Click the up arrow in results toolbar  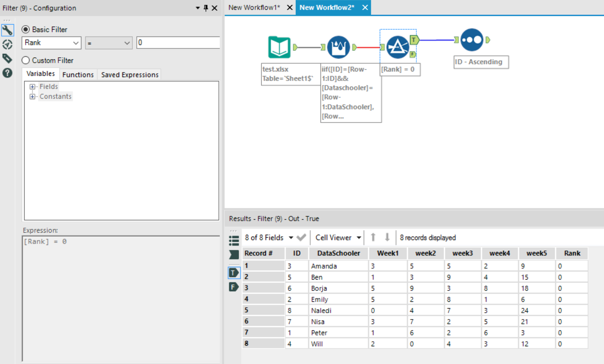click(x=373, y=238)
